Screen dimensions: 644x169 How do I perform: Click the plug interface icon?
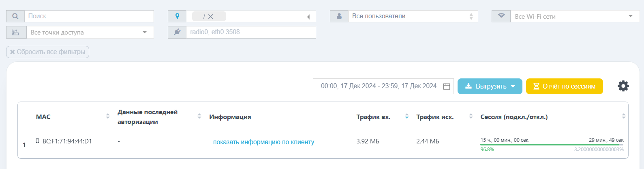pos(177,32)
